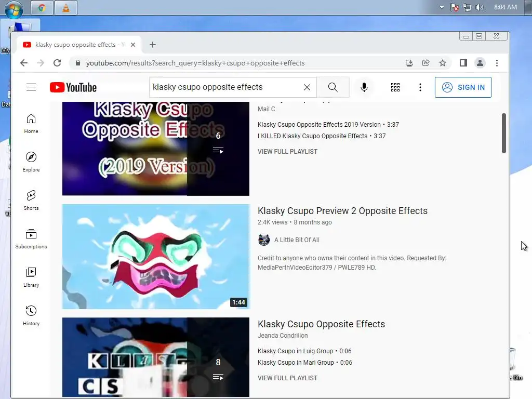Click the SIGN IN button
The width and height of the screenshot is (532, 399).
pyautogui.click(x=463, y=87)
